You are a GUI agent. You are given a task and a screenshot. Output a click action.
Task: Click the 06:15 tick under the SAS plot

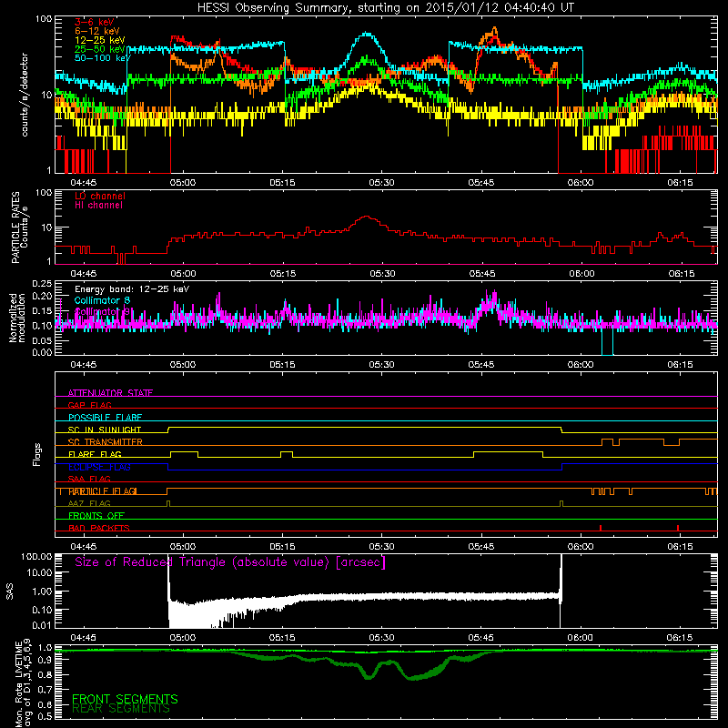(680, 638)
